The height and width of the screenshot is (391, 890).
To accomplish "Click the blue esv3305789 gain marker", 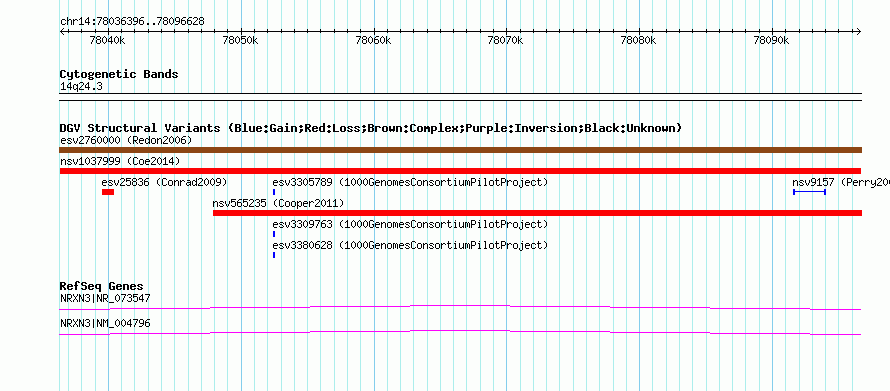I will [x=274, y=192].
